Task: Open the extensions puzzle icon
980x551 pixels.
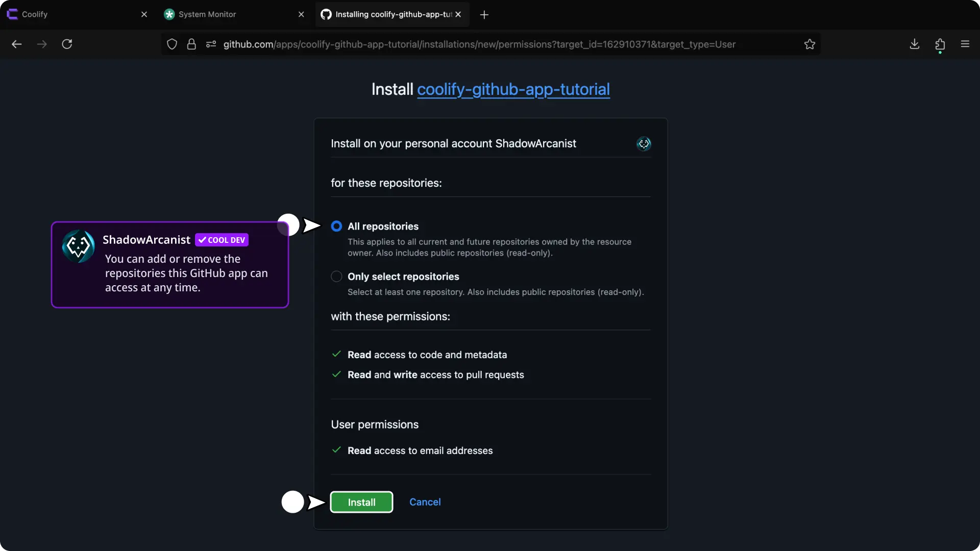Action: 940,44
